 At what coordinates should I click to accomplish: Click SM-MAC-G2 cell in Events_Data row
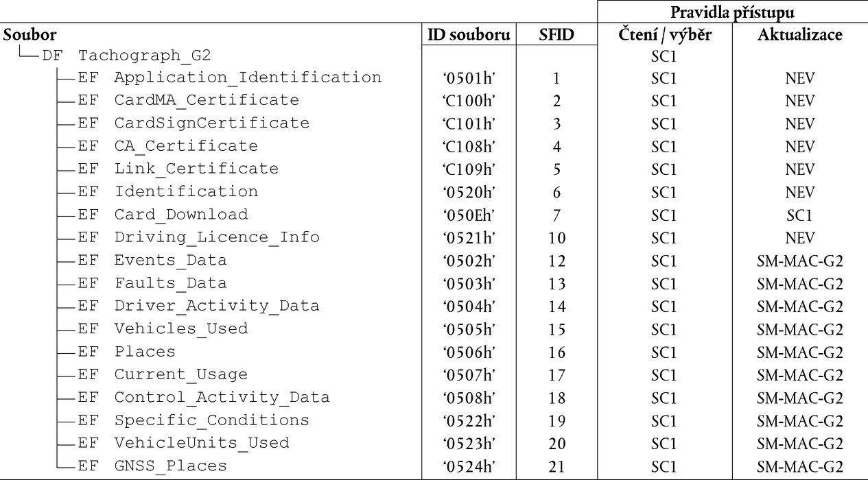[x=799, y=261]
